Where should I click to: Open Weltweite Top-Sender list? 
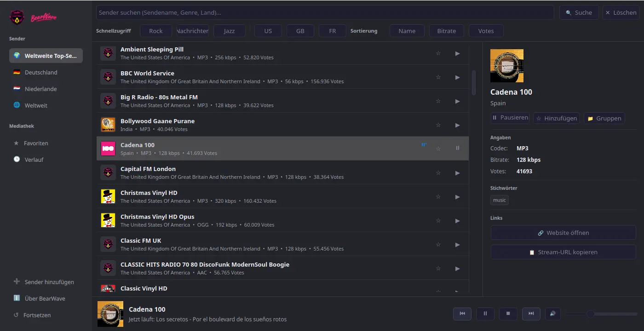(46, 56)
